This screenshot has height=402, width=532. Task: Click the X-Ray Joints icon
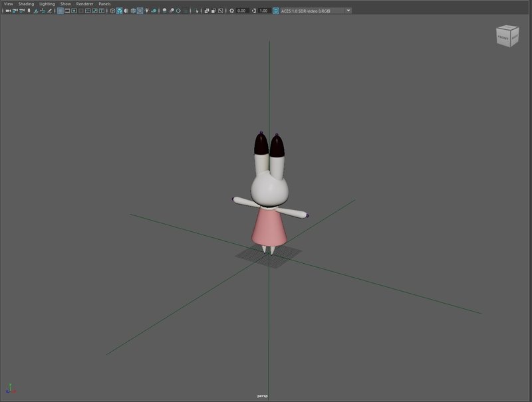click(221, 11)
